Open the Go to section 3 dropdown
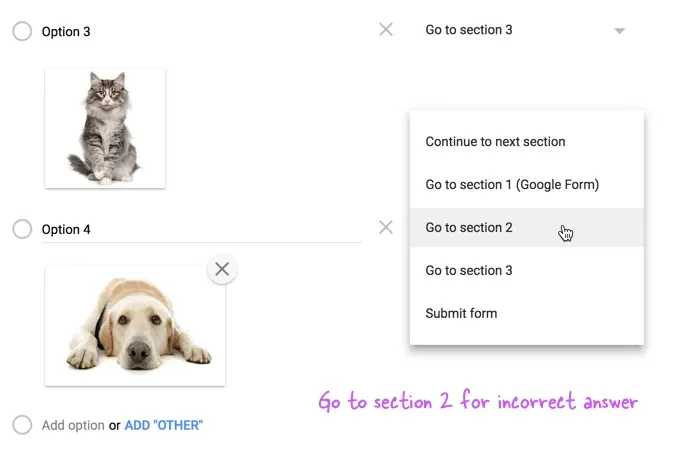Viewport: 674px width, 458px height. click(x=469, y=30)
